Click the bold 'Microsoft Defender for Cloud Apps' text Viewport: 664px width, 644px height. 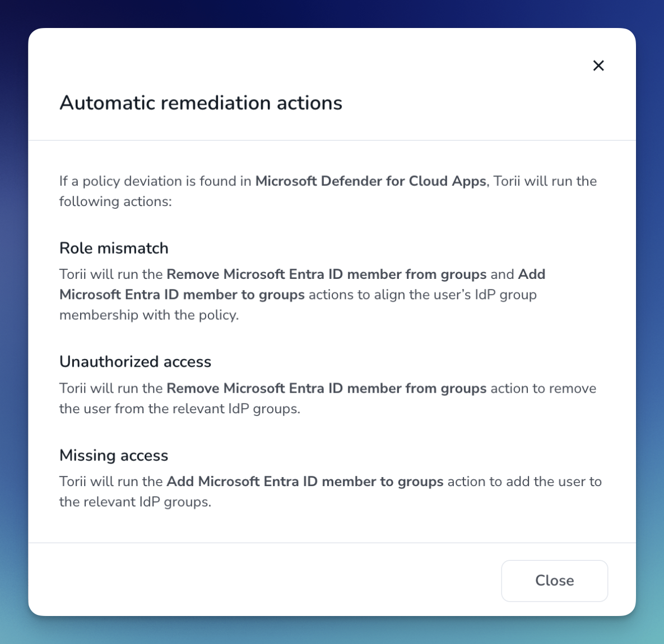(x=370, y=181)
